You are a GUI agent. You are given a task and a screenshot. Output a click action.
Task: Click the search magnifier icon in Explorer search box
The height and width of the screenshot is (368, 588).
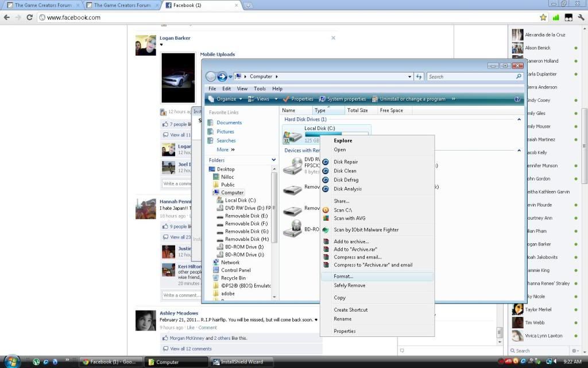(x=519, y=76)
